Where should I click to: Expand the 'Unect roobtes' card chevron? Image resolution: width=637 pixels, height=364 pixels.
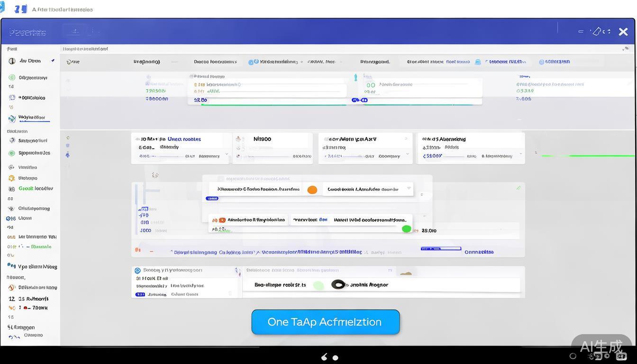[226, 154]
